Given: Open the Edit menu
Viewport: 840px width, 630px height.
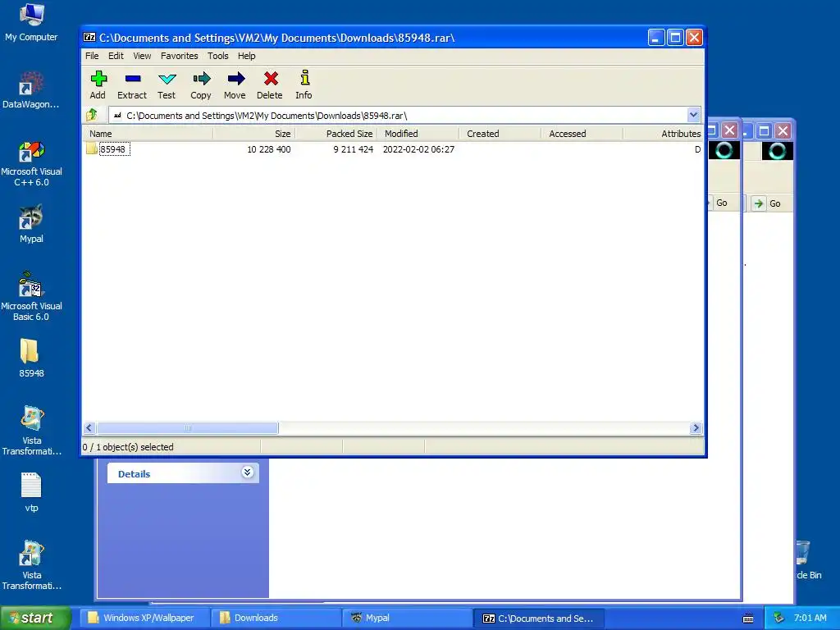Looking at the screenshot, I should (116, 56).
